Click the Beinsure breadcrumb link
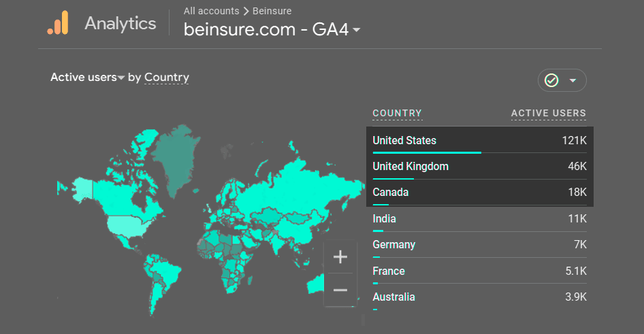 click(x=272, y=11)
